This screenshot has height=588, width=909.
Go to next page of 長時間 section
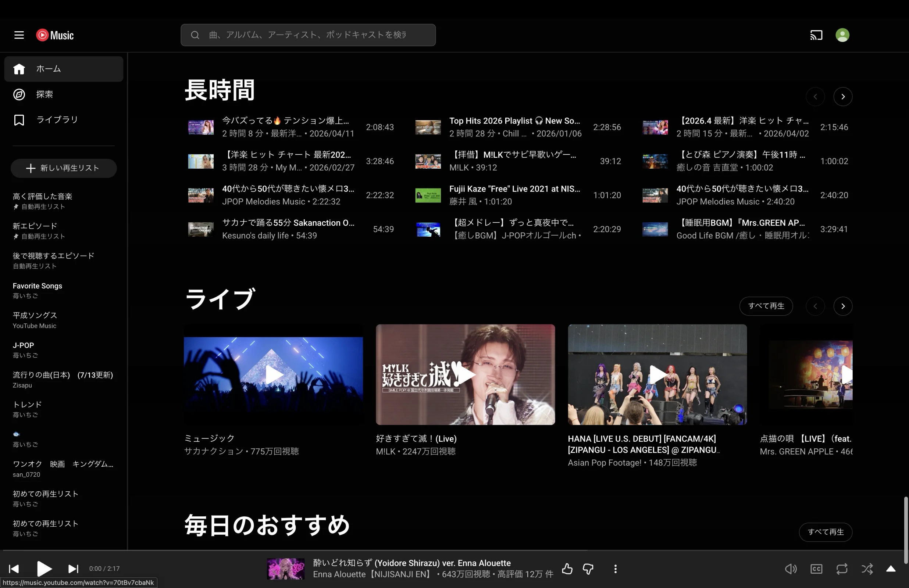(843, 97)
